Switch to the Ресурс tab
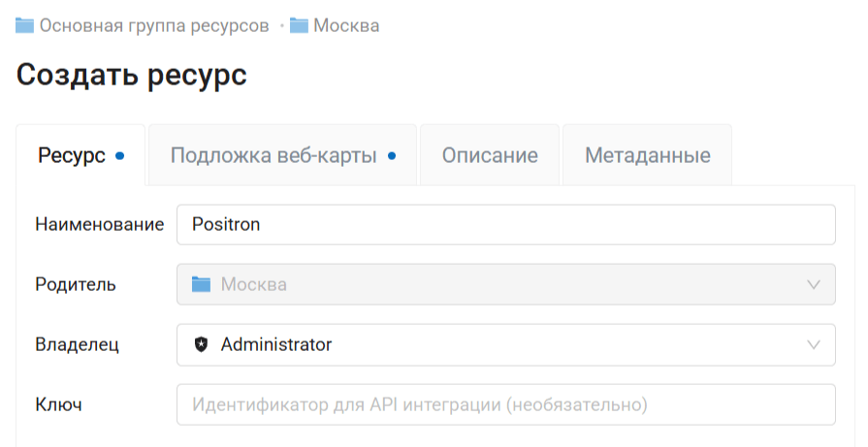 pyautogui.click(x=71, y=155)
